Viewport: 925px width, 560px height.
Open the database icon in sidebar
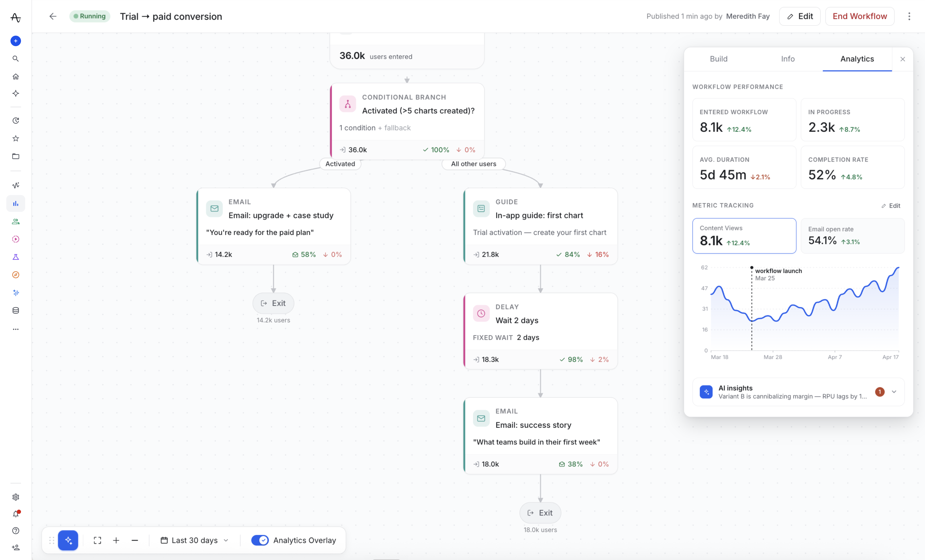coord(16,311)
